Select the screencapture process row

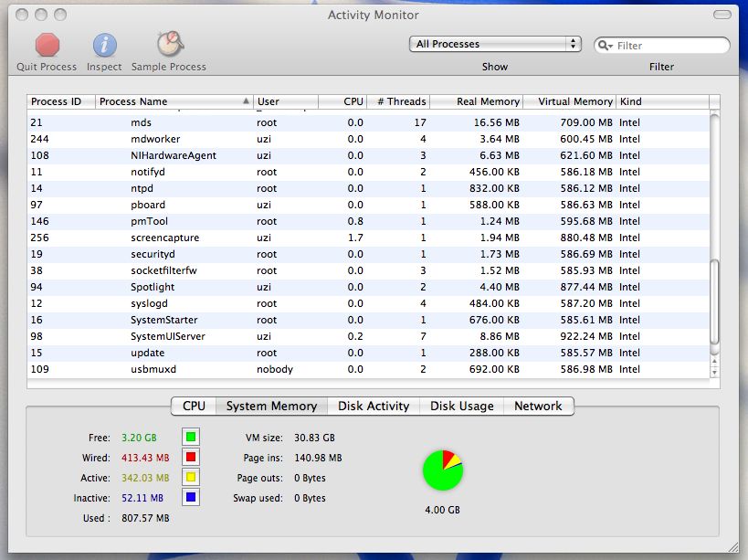[368, 238]
